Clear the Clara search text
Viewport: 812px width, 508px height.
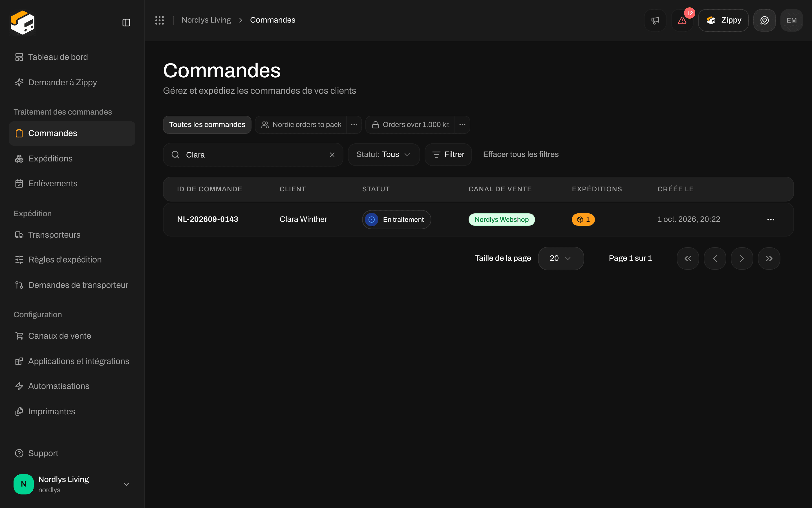click(332, 155)
